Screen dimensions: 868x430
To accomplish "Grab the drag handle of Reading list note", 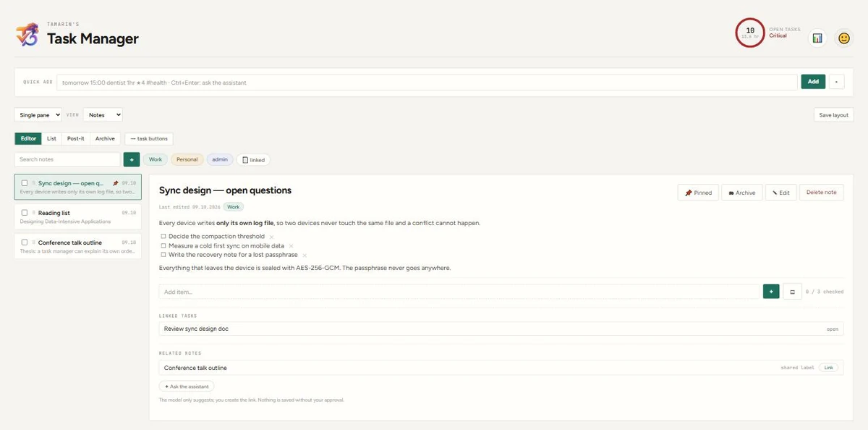I will (x=33, y=213).
